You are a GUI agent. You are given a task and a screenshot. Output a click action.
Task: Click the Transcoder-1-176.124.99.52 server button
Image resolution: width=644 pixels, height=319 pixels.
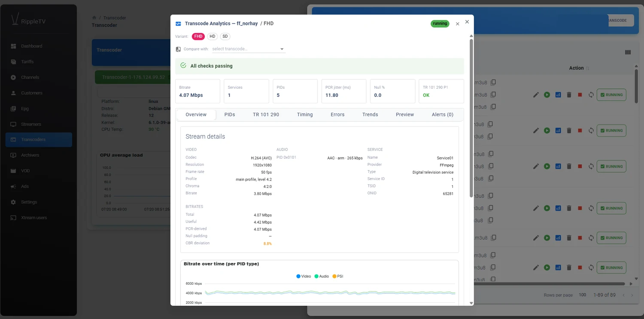click(133, 78)
